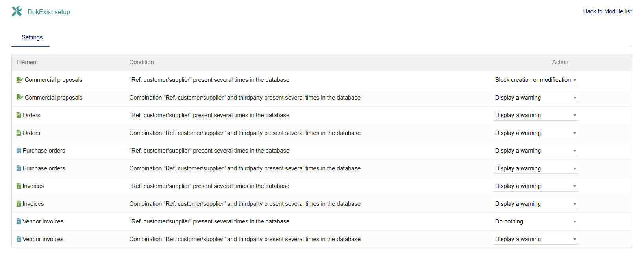Open the first Purchase orders action dropdown
This screenshot has width=644, height=262.
click(535, 151)
